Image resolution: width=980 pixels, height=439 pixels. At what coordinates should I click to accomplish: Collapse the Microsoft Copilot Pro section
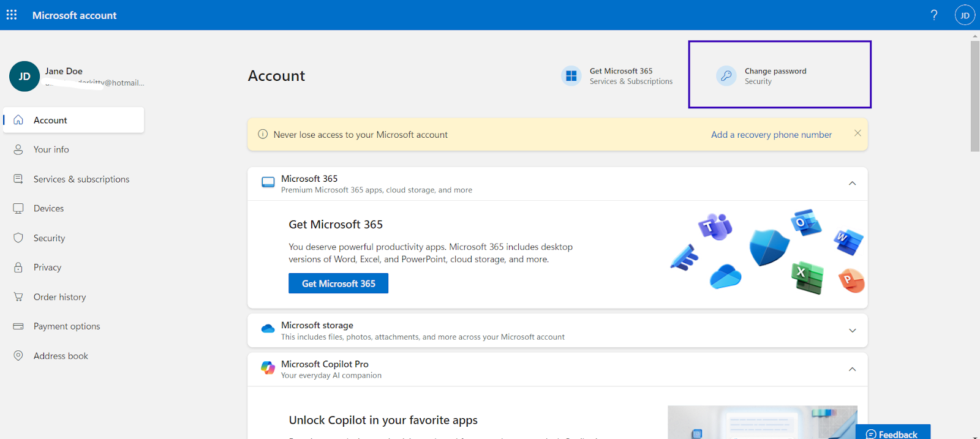tap(852, 369)
